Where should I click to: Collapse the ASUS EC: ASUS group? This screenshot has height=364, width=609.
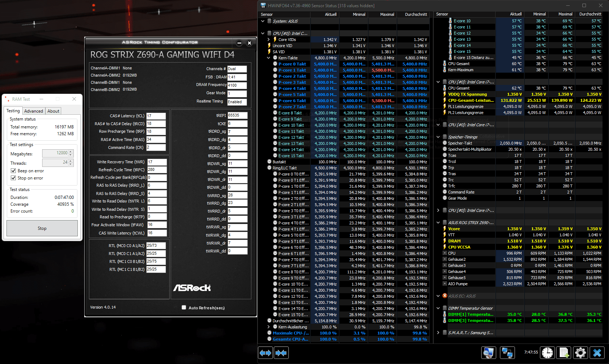click(x=438, y=296)
